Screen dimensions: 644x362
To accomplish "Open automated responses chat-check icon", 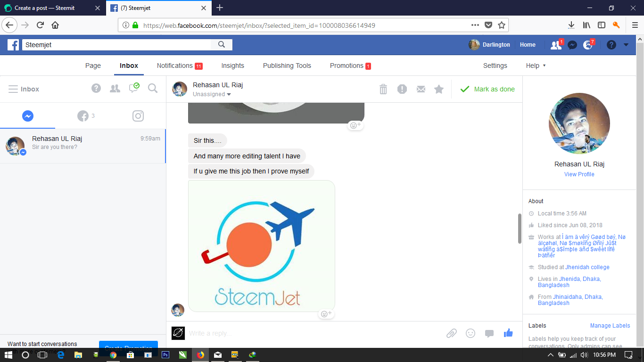I will pos(134,88).
